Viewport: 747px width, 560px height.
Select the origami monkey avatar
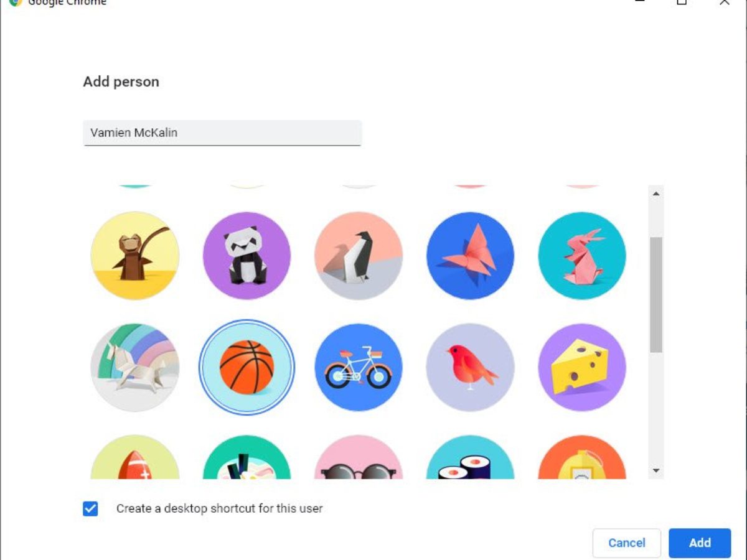135,256
